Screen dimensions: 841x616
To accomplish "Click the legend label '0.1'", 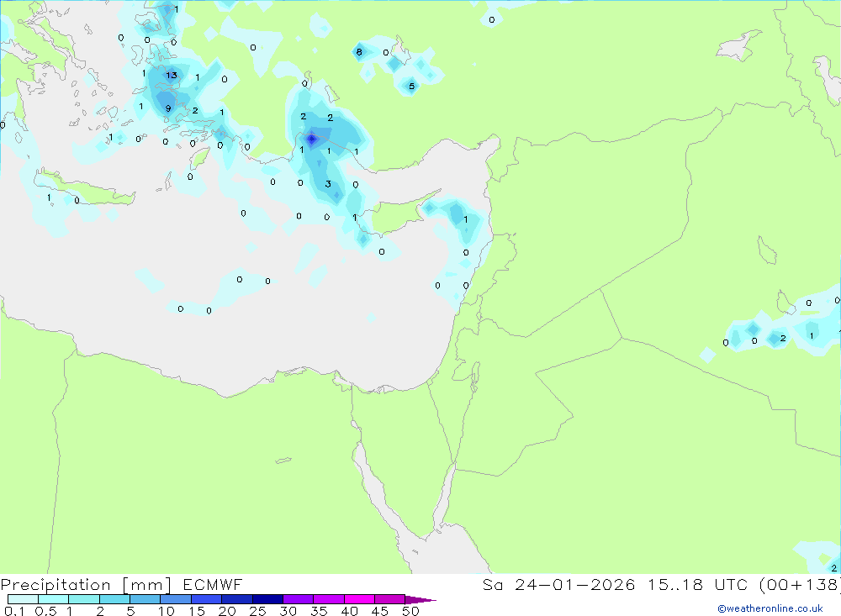I will [14, 611].
